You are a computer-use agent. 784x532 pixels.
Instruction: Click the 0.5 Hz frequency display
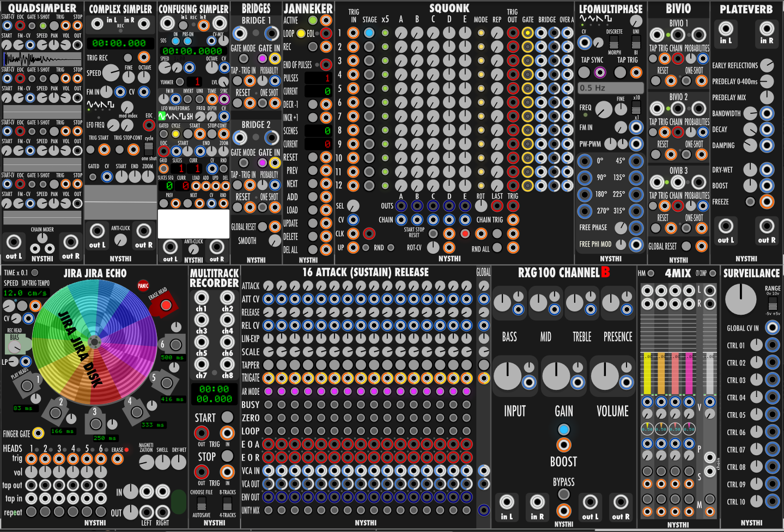[x=611, y=88]
